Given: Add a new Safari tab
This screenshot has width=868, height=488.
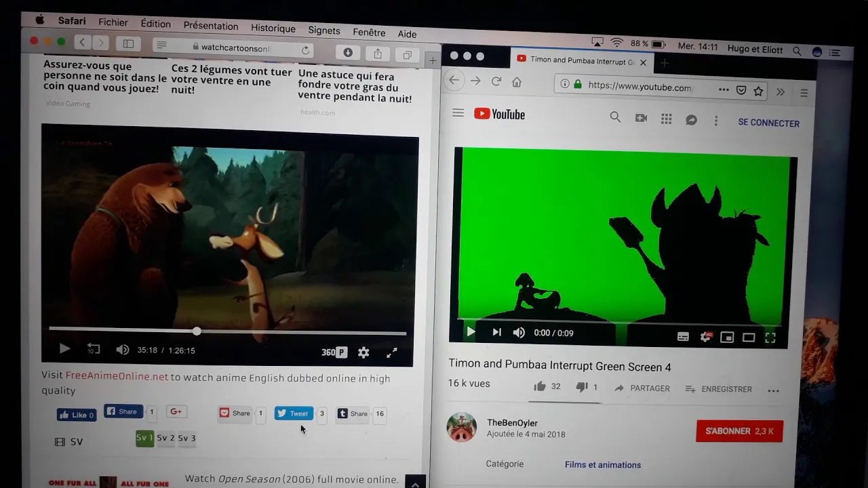Looking at the screenshot, I should [x=433, y=60].
